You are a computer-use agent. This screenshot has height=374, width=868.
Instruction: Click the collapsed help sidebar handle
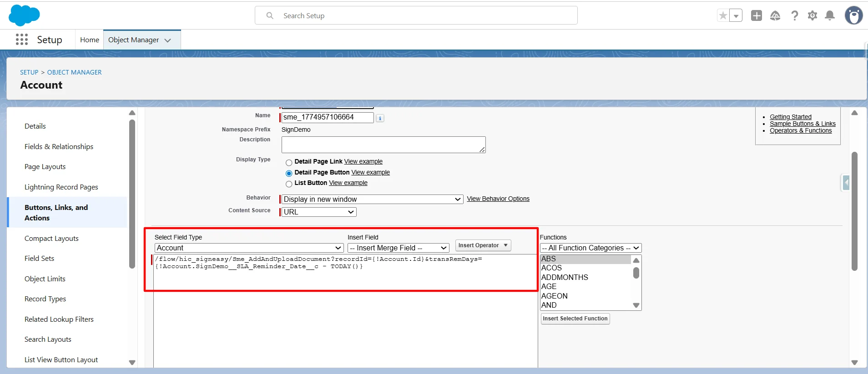point(845,182)
